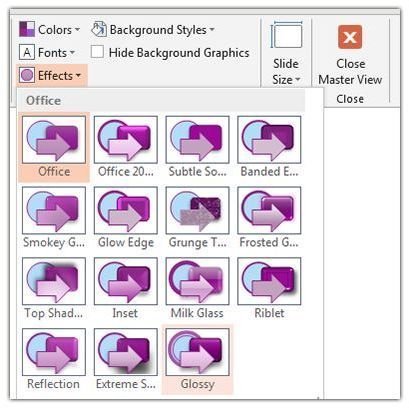
Task: Expand the Fonts dropdown menu
Action: (47, 52)
